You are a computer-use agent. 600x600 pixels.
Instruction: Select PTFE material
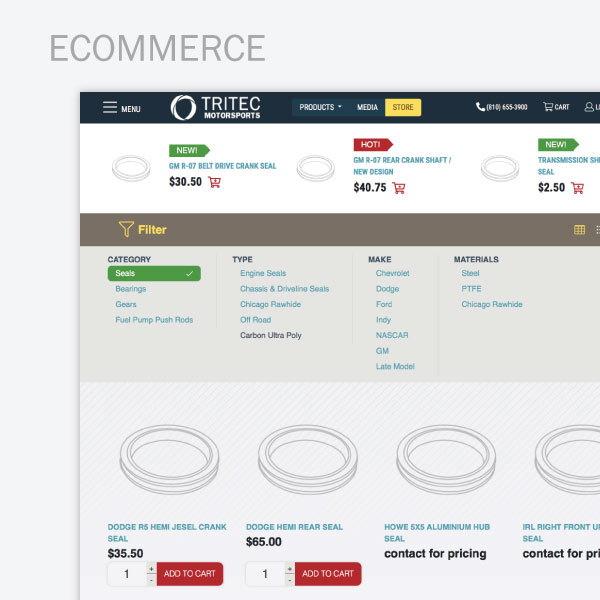[471, 289]
